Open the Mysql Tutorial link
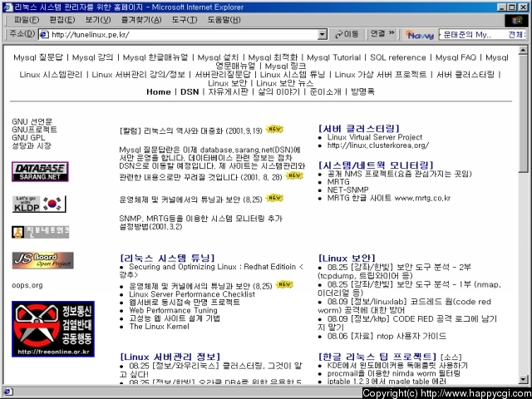This screenshot has width=532, height=399. (x=334, y=57)
